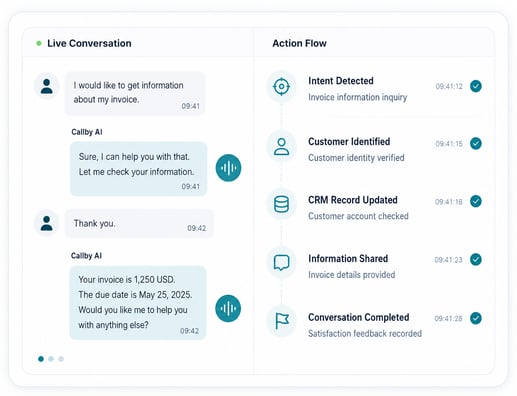
Task: Click the 'Sure, I can help you' reply bubble
Action: (138, 169)
